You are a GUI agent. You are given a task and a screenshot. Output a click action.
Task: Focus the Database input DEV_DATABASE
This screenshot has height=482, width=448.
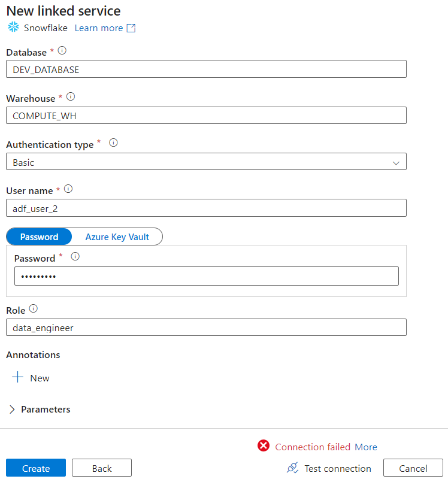(x=206, y=69)
